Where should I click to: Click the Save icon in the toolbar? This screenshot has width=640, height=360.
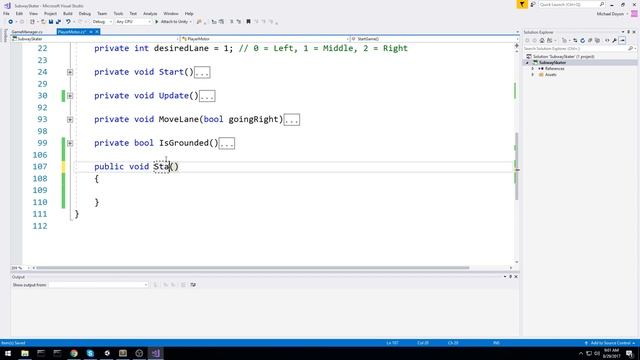click(51, 22)
